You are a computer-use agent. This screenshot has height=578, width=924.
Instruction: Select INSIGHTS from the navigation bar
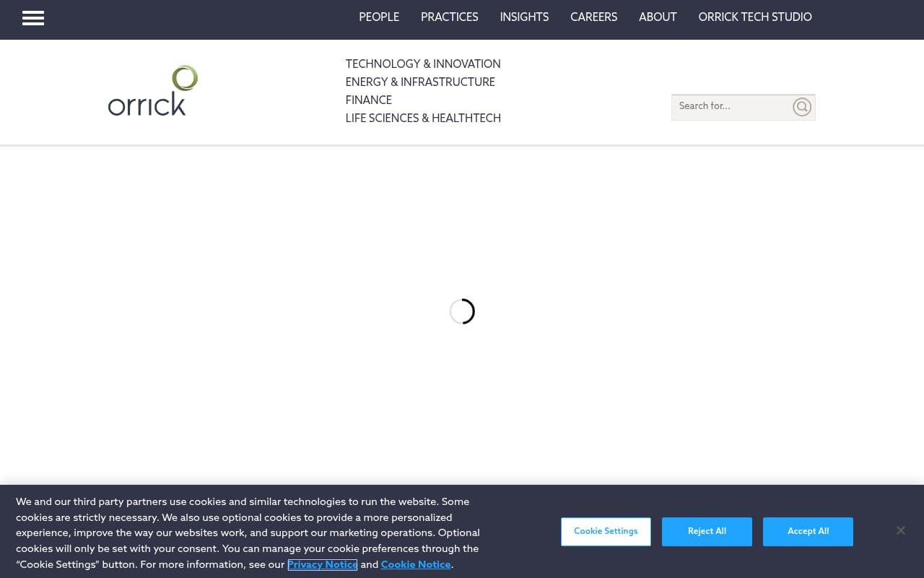(x=524, y=17)
